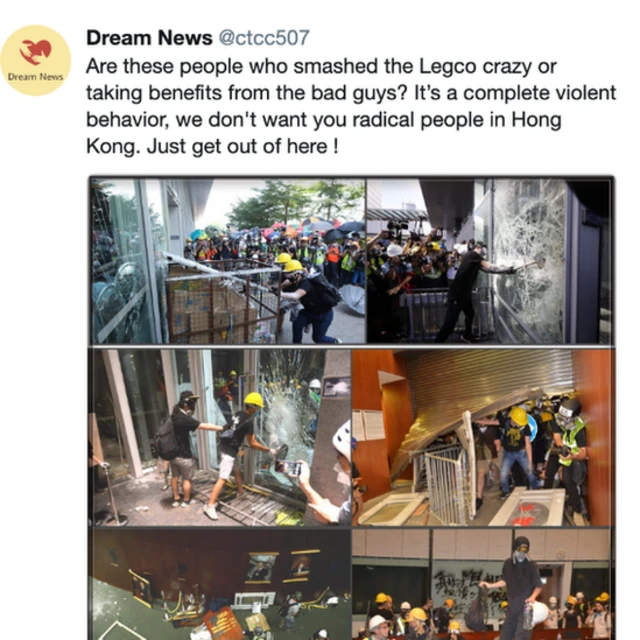Viewport: 640px width, 640px height.
Task: Click the red bird logo in avatar
Action: (36, 52)
